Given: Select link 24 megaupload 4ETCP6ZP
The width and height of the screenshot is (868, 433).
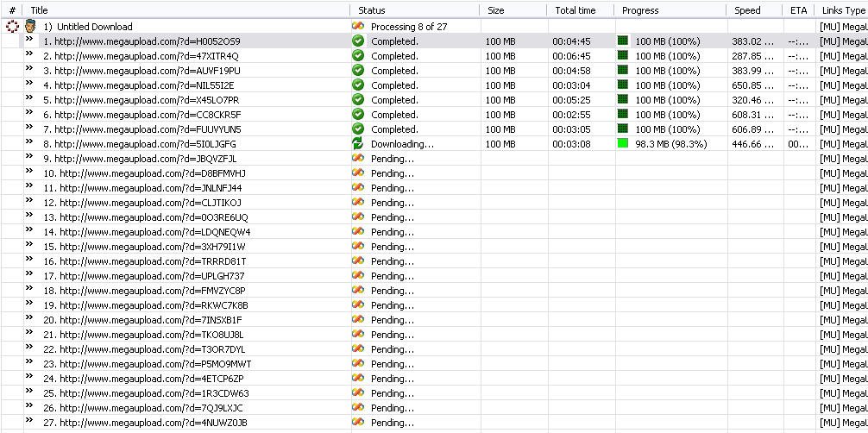Looking at the screenshot, I should tap(143, 378).
